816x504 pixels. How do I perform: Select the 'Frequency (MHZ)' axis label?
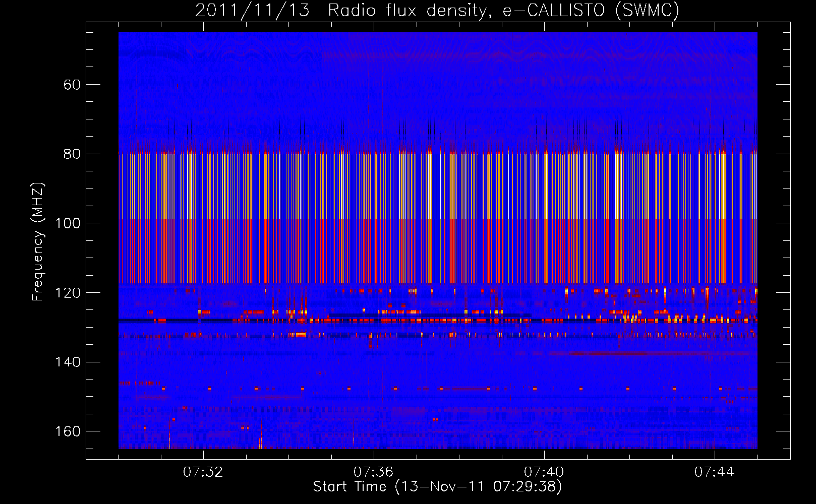pos(38,242)
